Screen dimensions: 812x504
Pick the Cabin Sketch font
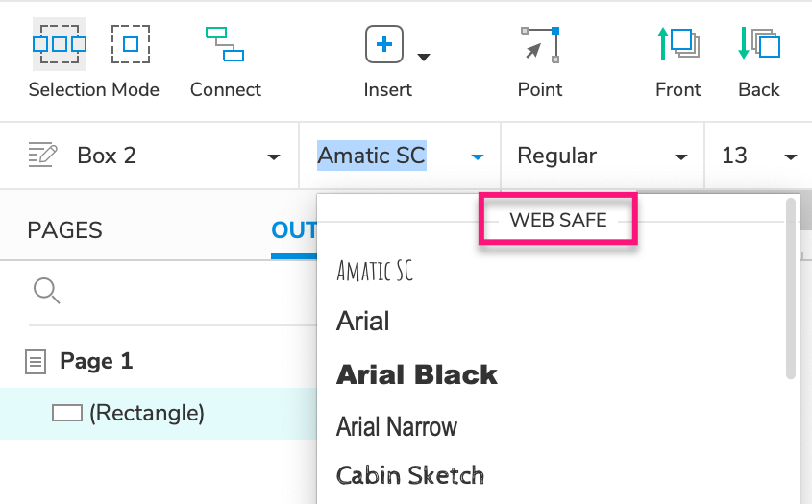click(410, 474)
